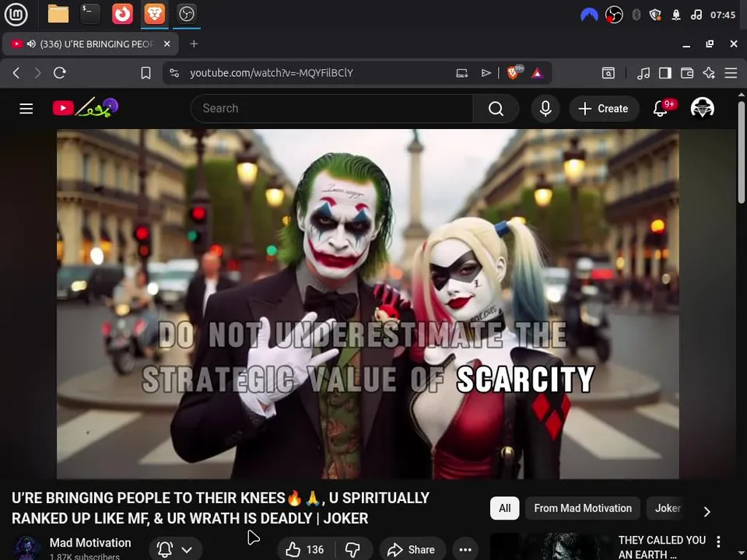The width and height of the screenshot is (747, 560).
Task: Select the From Mad Motivation chip
Action: coord(583,508)
